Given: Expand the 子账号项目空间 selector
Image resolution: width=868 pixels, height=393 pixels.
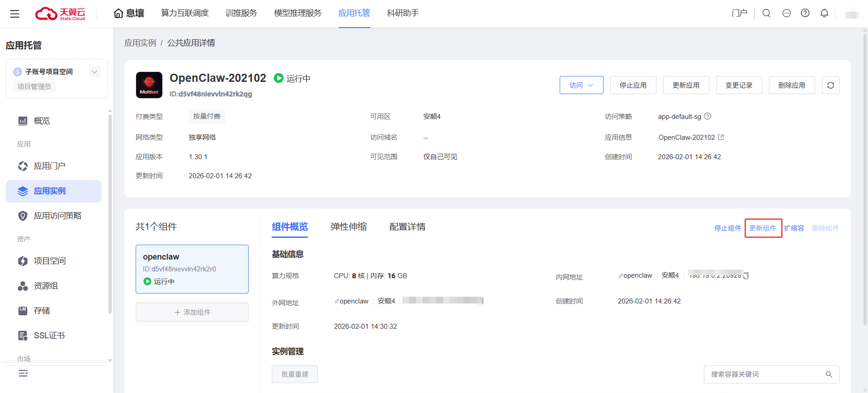Looking at the screenshot, I should pos(94,71).
